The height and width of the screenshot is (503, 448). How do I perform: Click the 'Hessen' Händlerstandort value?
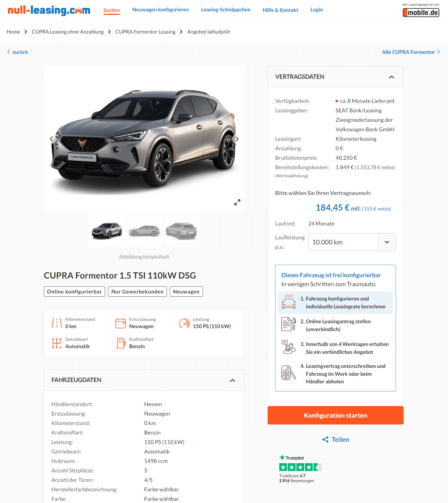coord(153,404)
